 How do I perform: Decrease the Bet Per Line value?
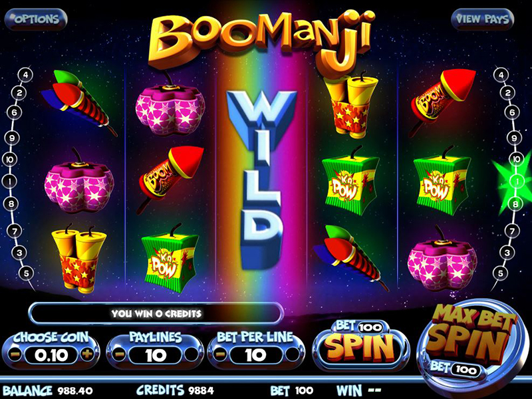[x=219, y=355]
